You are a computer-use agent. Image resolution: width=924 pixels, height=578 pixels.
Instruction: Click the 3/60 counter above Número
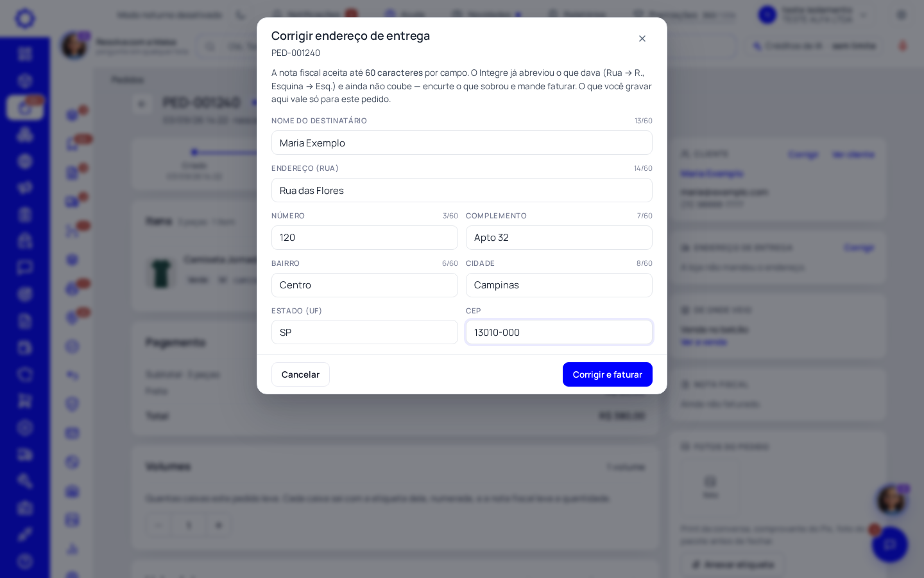pyautogui.click(x=450, y=216)
